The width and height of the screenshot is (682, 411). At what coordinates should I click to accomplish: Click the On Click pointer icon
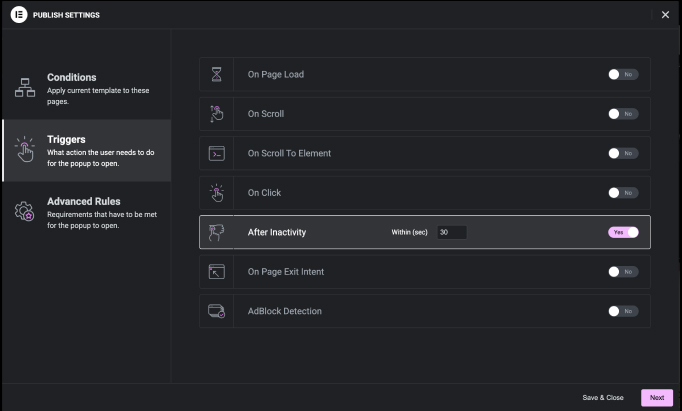(216, 193)
